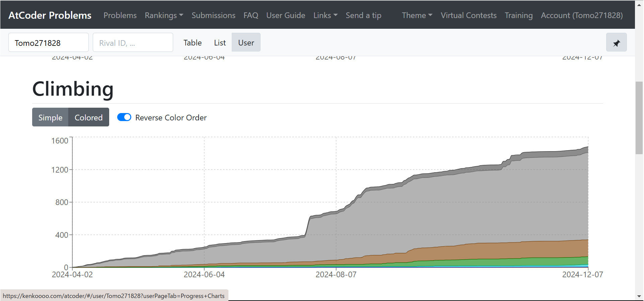Click the pin icon button
The height and width of the screenshot is (301, 644).
tap(616, 42)
